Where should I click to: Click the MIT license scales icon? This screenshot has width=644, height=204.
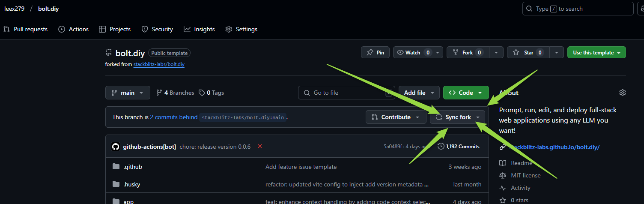503,175
